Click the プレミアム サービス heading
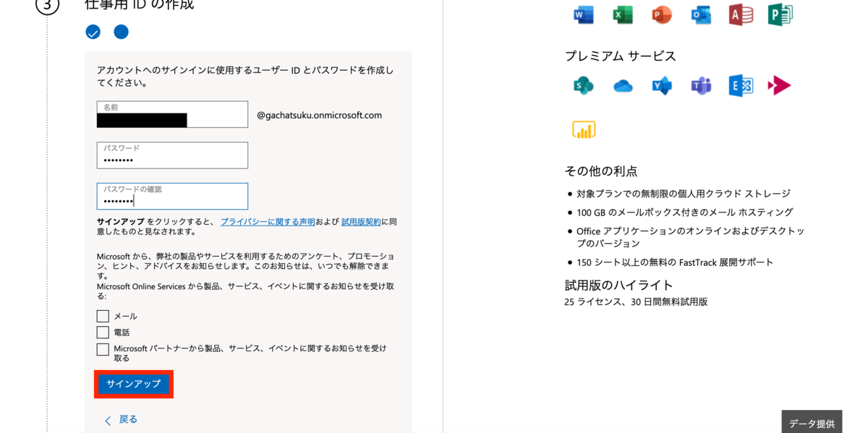 [620, 56]
